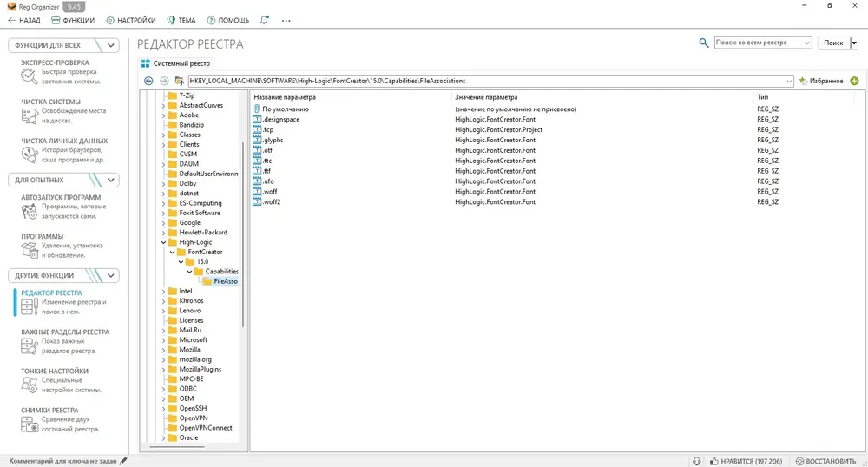868x467 pixels.
Task: Click the edit key comment pencil icon
Action: (123, 461)
